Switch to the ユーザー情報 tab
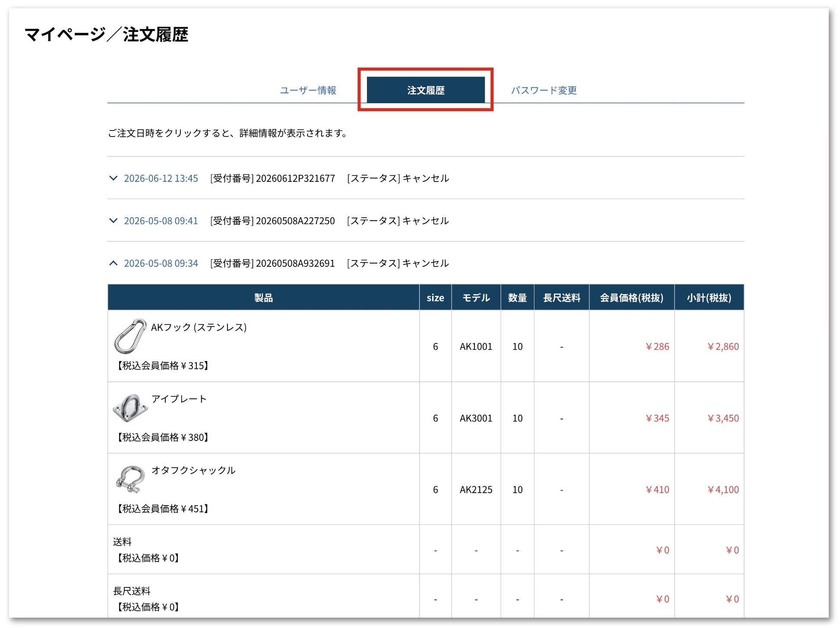The height and width of the screenshot is (628, 840). [308, 90]
